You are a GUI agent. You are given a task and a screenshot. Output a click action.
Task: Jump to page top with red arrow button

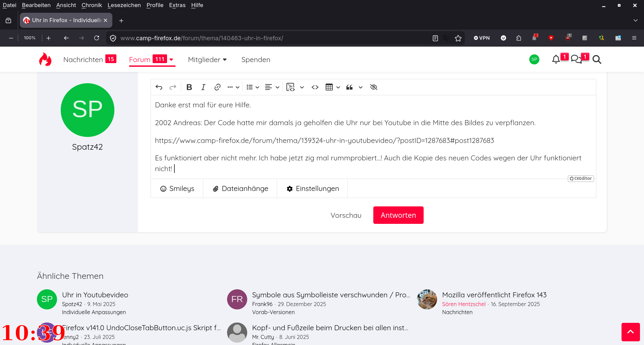point(631,332)
